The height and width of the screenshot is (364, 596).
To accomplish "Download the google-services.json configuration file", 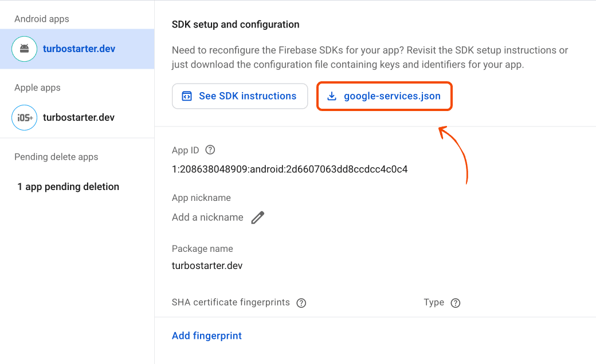I will coord(385,96).
